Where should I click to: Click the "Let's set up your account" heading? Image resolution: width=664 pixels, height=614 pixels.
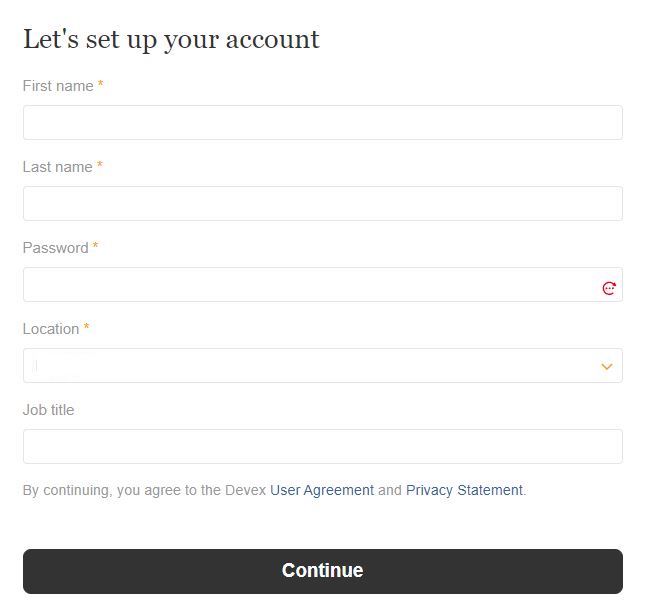pyautogui.click(x=171, y=40)
